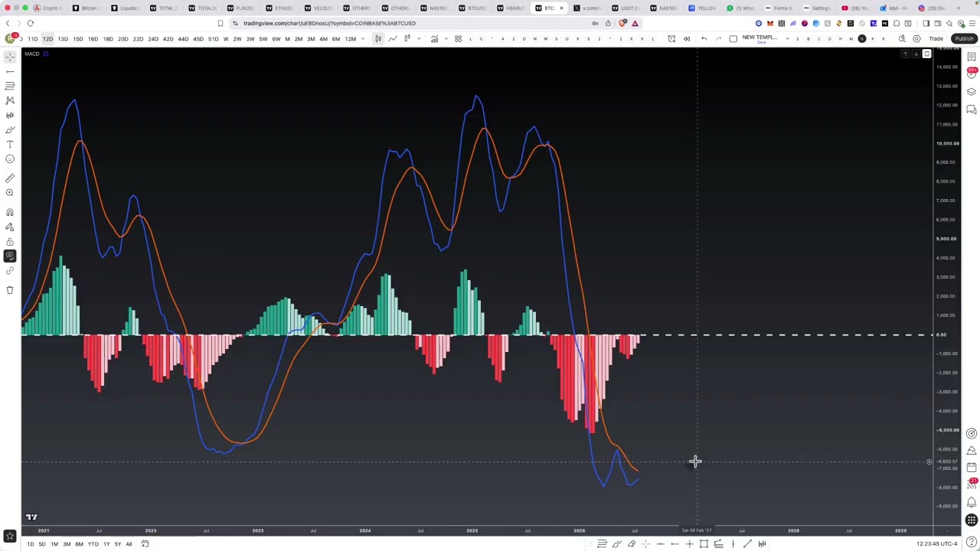The height and width of the screenshot is (551, 980).
Task: Undo the last chart action
Action: [704, 39]
